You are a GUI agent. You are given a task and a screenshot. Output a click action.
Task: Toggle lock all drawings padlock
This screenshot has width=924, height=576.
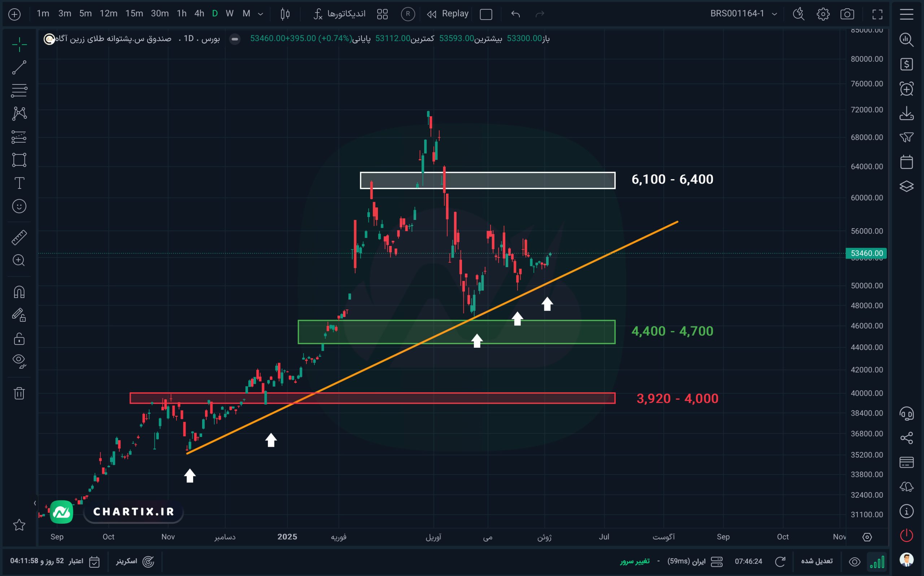pos(19,338)
